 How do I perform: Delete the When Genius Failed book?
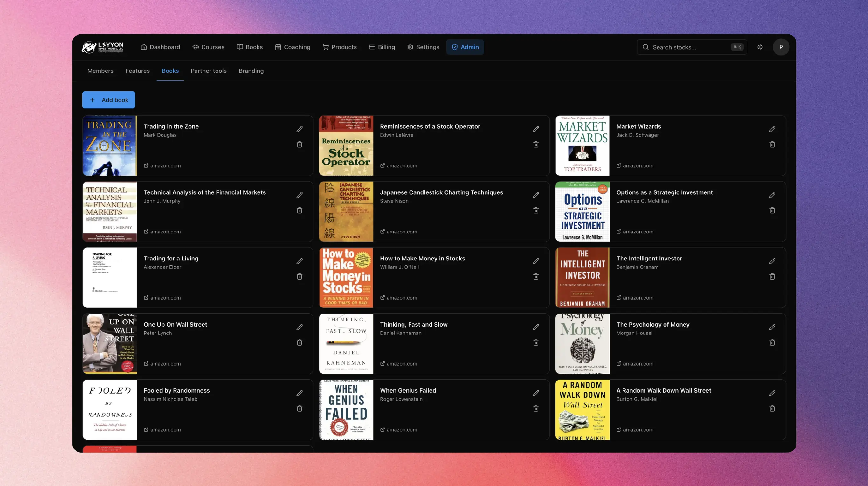coord(536,408)
